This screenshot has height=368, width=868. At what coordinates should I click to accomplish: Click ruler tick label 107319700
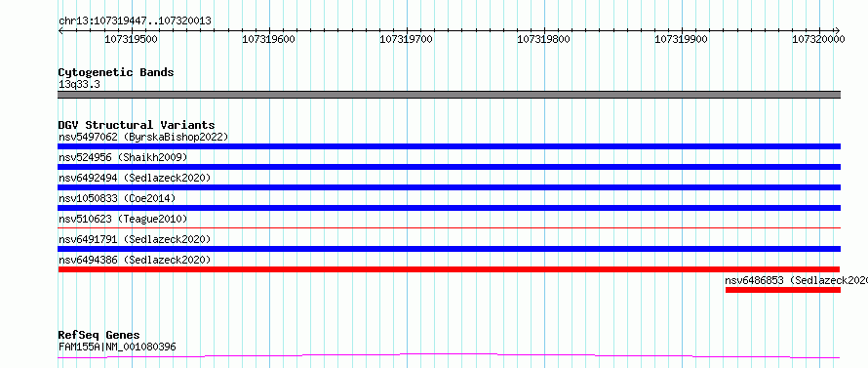pos(407,39)
